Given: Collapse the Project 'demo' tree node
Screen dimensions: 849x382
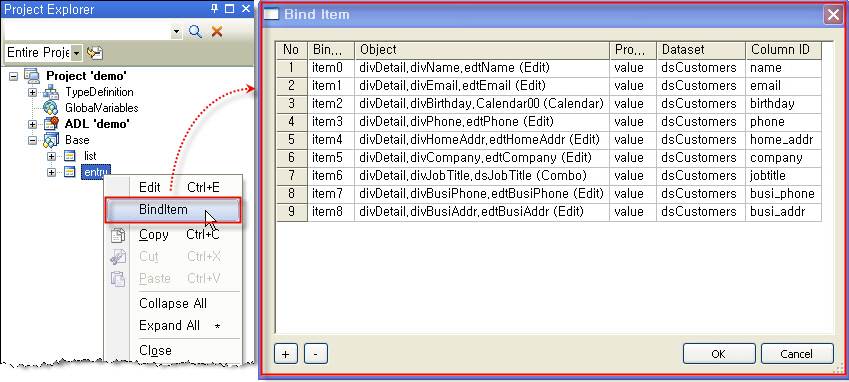Looking at the screenshot, I should 14,76.
